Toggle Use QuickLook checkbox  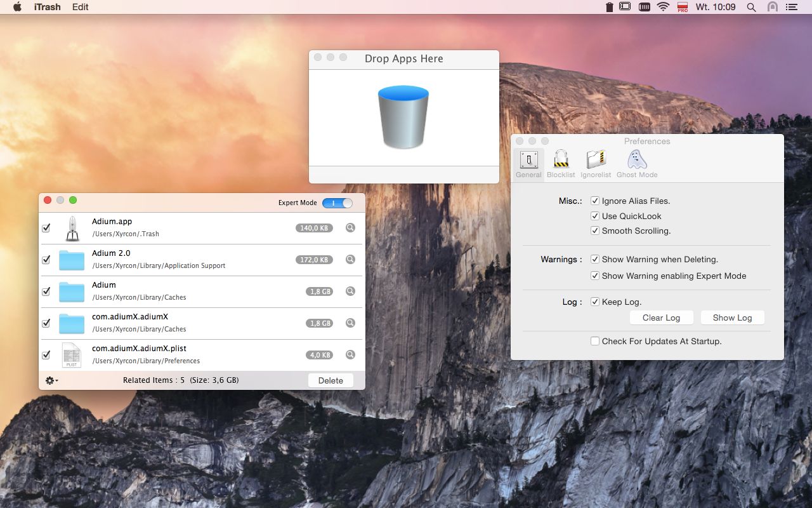(x=595, y=216)
